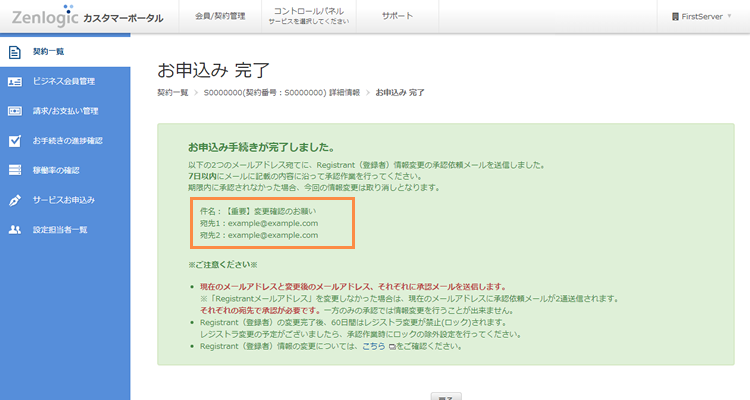Screen dimensions: 750x400
Task: Open the コントロールパネル top menu
Action: 309,16
